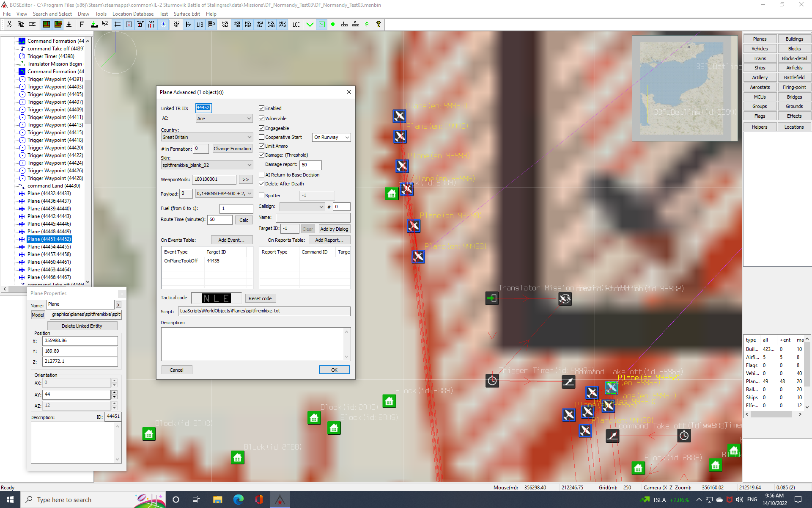Toggle the TXT labels toolbar icon
812x508 pixels.
tap(140, 25)
